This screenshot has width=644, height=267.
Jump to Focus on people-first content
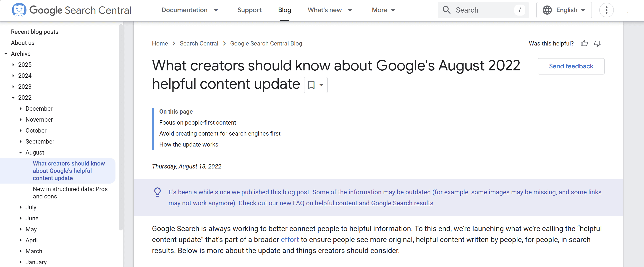(x=197, y=123)
